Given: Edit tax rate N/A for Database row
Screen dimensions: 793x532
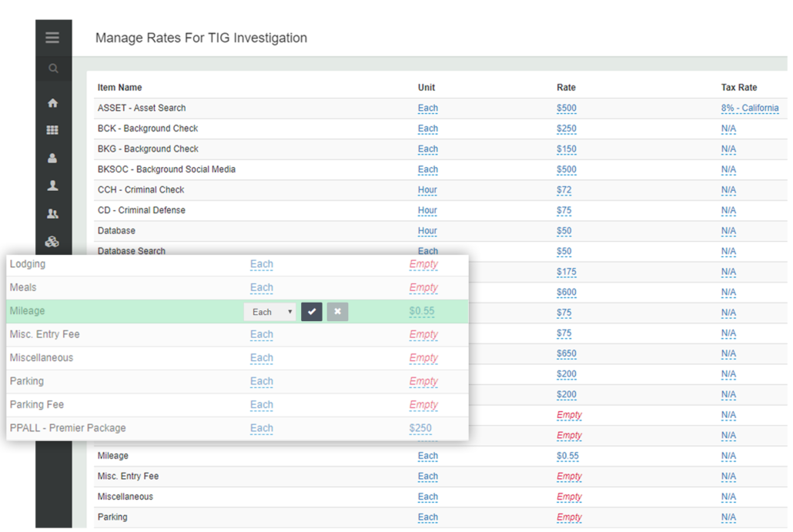Looking at the screenshot, I should click(728, 231).
